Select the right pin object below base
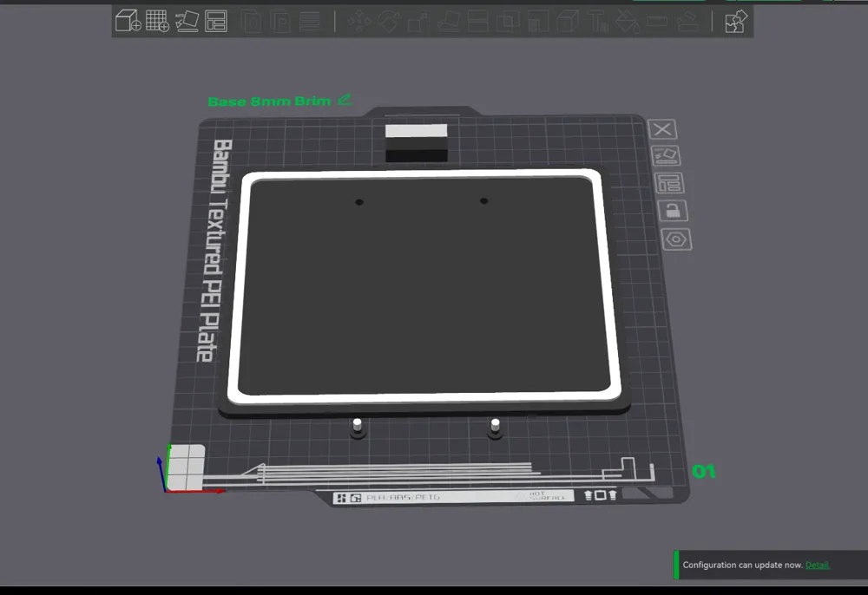 click(495, 428)
